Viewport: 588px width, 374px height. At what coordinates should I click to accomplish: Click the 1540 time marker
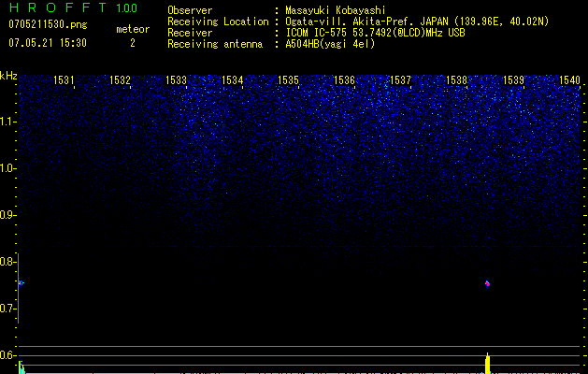click(x=569, y=79)
